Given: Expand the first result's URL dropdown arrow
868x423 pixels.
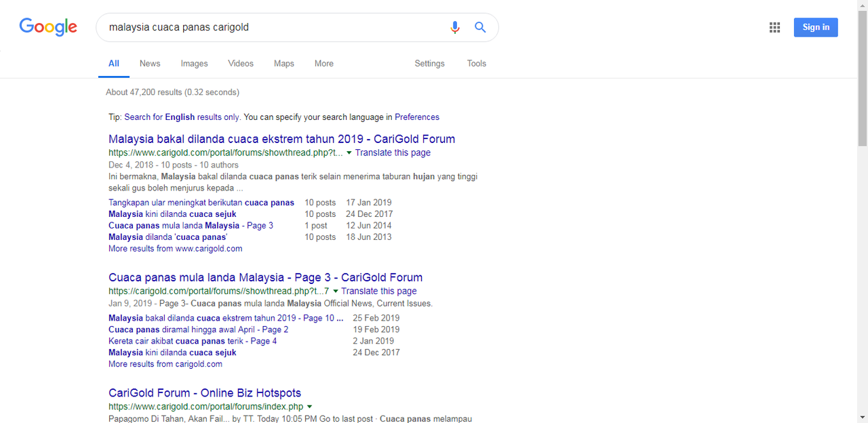Looking at the screenshot, I should [x=349, y=153].
